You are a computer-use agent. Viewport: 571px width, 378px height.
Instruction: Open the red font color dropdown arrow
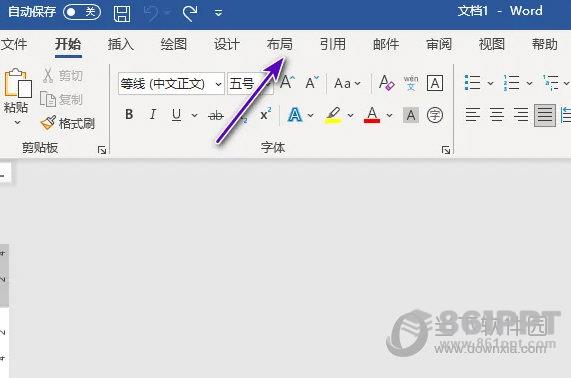[389, 115]
